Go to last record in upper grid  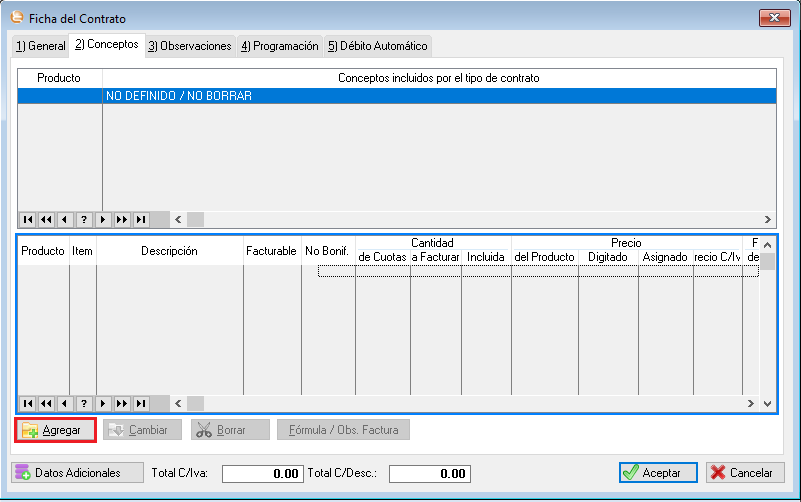point(141,219)
